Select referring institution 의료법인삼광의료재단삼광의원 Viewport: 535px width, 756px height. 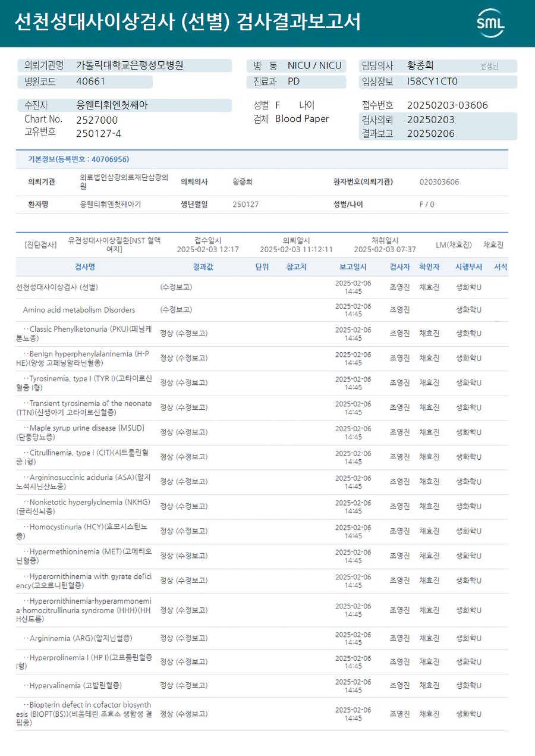point(124,181)
